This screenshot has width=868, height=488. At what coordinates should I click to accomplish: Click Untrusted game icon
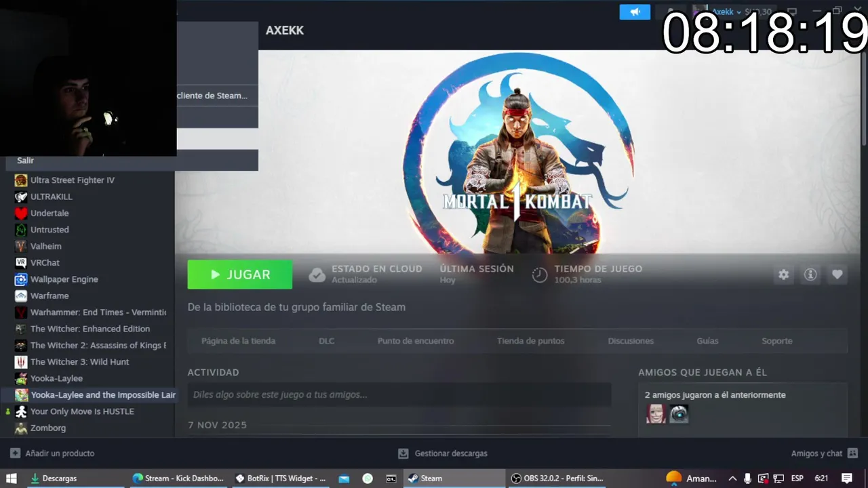click(21, 230)
